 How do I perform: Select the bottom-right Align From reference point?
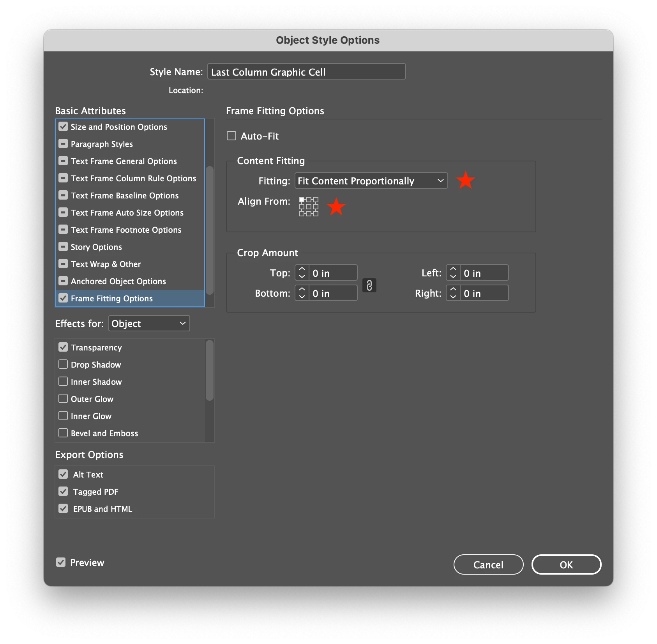[x=316, y=214]
